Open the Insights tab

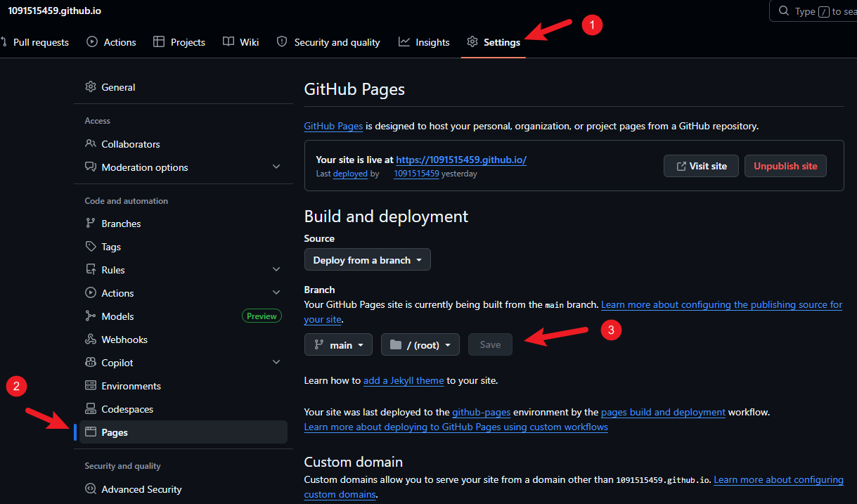pyautogui.click(x=424, y=42)
